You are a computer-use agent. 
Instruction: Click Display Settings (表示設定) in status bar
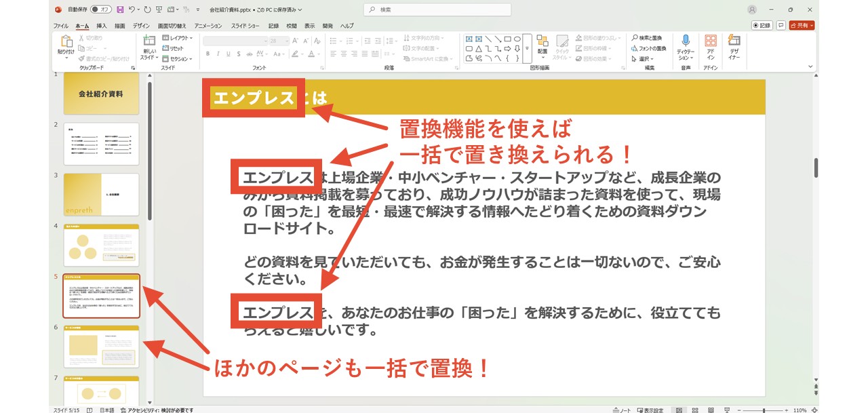650,410
